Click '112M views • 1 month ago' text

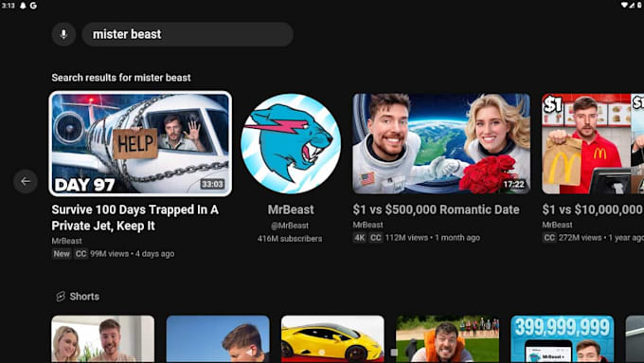[433, 238]
